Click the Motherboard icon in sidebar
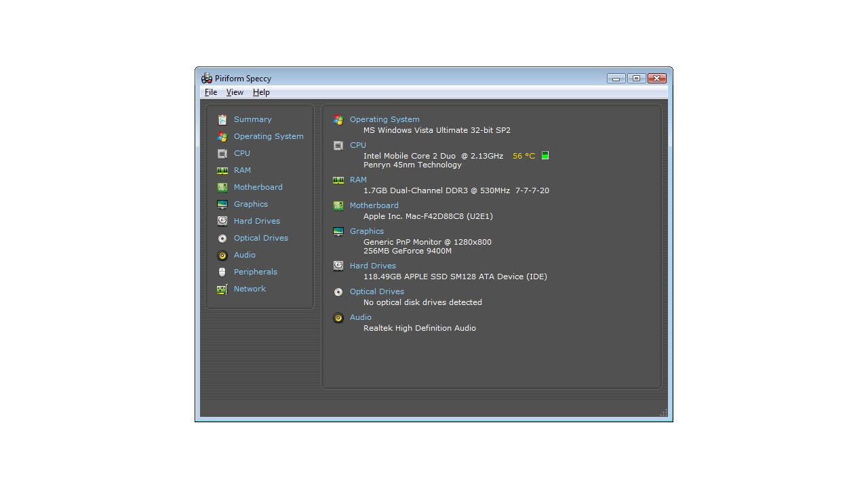The width and height of the screenshot is (868, 488). [222, 187]
